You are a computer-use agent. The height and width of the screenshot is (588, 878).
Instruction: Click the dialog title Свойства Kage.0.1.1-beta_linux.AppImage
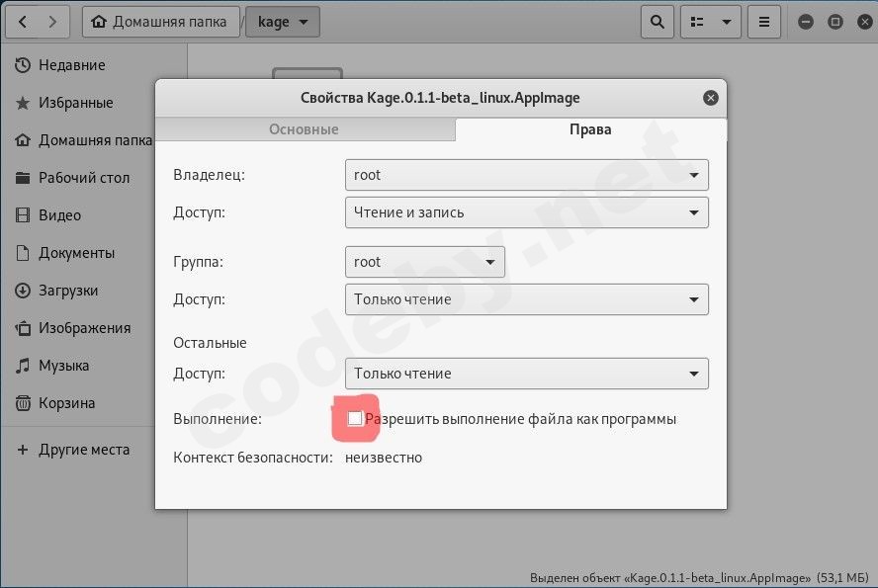[440, 98]
